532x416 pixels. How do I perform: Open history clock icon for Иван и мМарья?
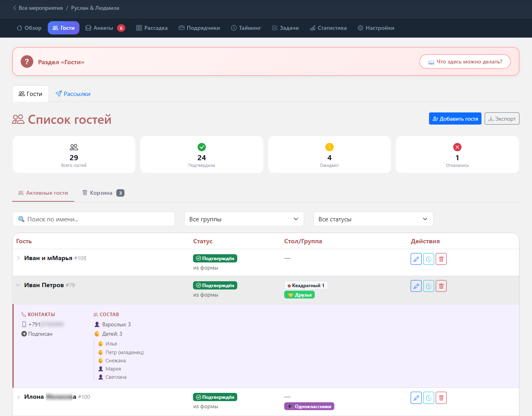click(x=429, y=259)
